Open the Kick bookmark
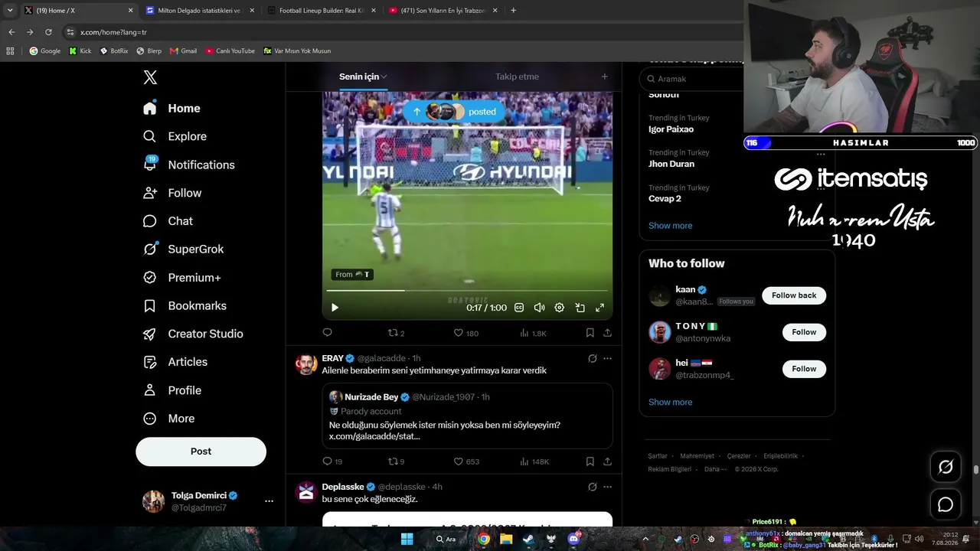The width and height of the screenshot is (980, 551). tap(80, 51)
